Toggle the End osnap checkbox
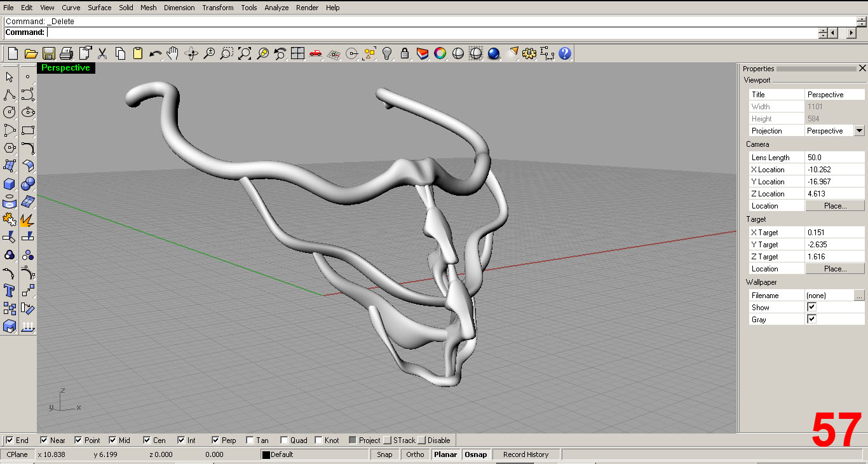868x464 pixels. 10,440
